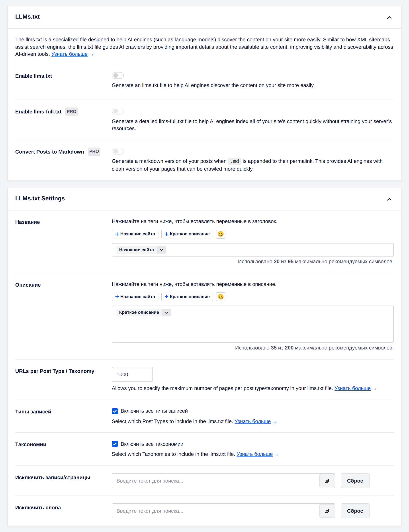Image resolution: width=409 pixels, height=532 pixels.
Task: Collapse the LLMs.txt Settings panel chevron
Action: point(389,199)
